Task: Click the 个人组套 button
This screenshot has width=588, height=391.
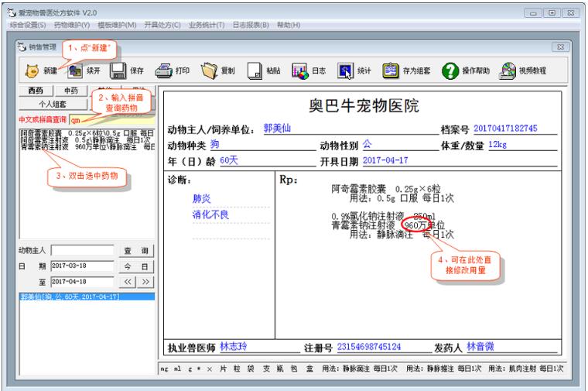Action: point(53,104)
